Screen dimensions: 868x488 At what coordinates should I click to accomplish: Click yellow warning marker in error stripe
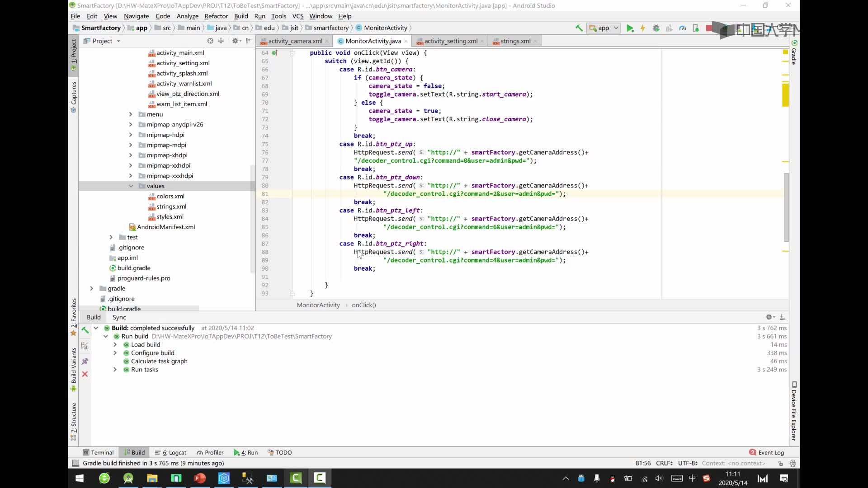coord(785,95)
